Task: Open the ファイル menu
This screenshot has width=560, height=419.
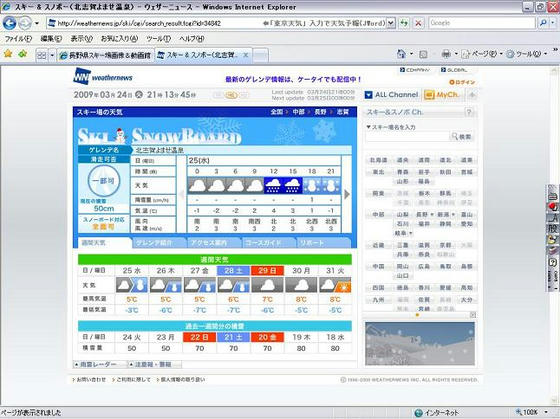Action: pyautogui.click(x=18, y=39)
